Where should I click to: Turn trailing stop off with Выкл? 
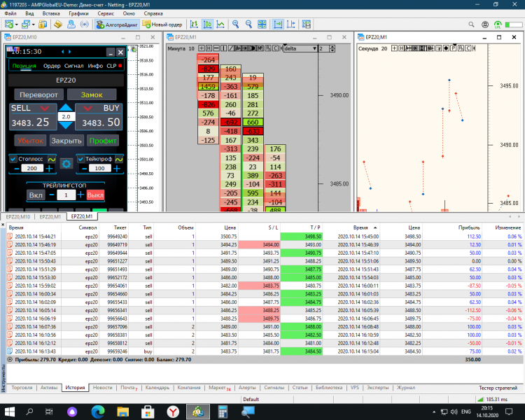(95, 195)
